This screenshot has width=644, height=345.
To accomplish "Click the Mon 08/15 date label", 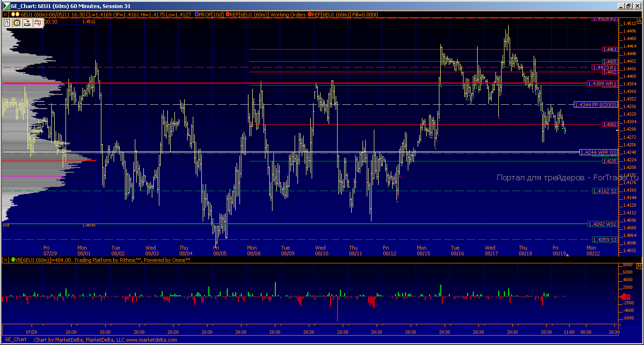I will [x=423, y=251].
